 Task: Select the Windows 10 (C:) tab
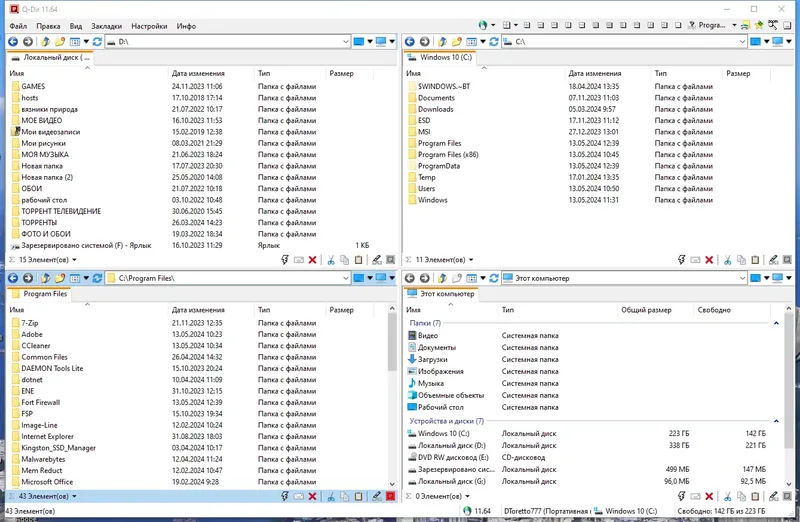pos(440,58)
